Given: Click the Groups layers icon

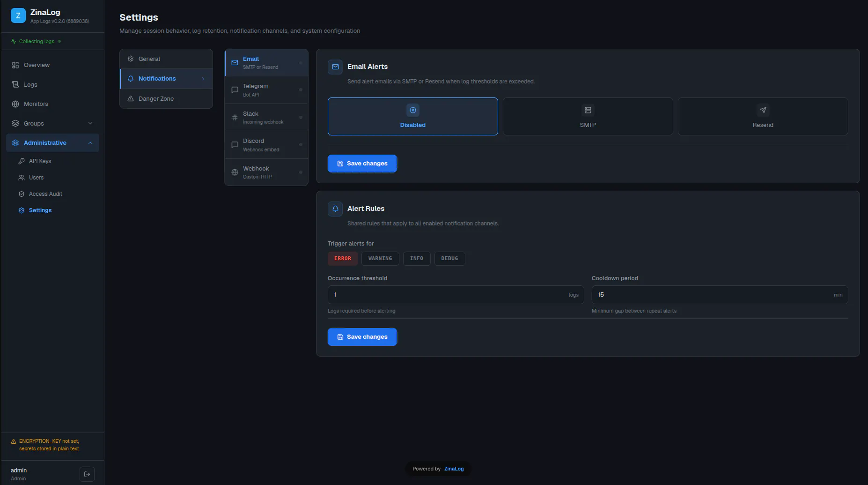Looking at the screenshot, I should pyautogui.click(x=15, y=123).
